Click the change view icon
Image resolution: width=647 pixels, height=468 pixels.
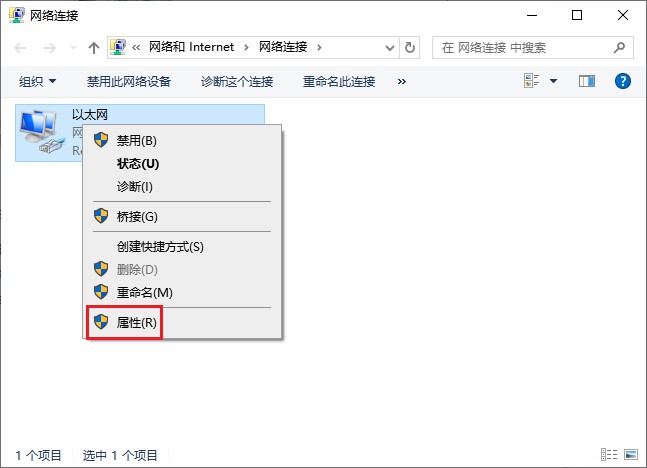531,81
